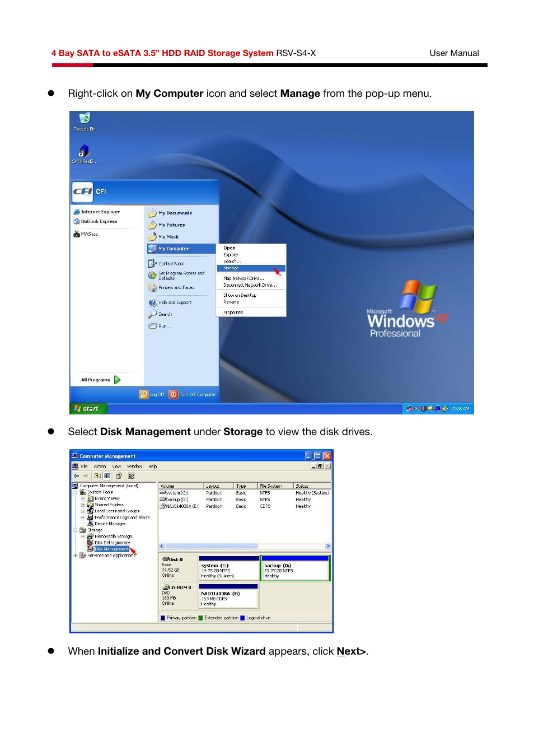Open My Documents folder in Start menu
This screenshot has height=756, width=534.
click(170, 213)
